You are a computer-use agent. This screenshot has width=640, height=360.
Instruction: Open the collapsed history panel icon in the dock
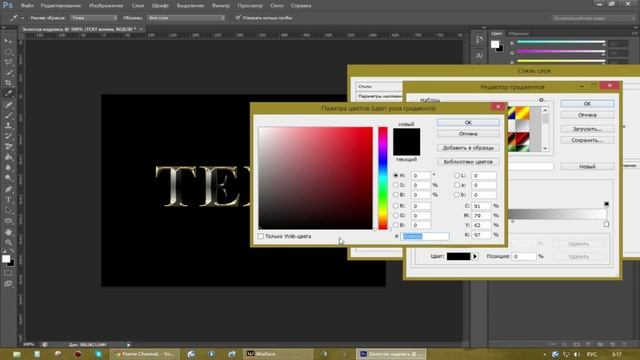pos(479,40)
